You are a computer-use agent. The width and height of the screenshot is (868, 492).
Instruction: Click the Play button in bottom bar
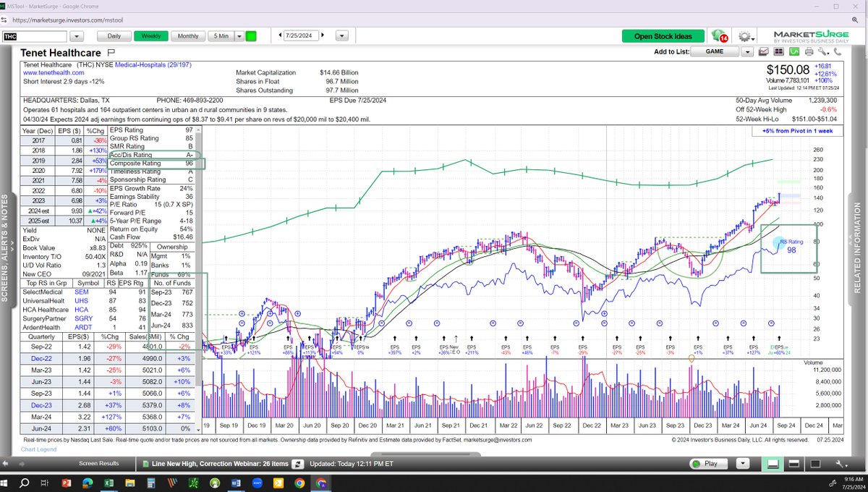coord(710,464)
